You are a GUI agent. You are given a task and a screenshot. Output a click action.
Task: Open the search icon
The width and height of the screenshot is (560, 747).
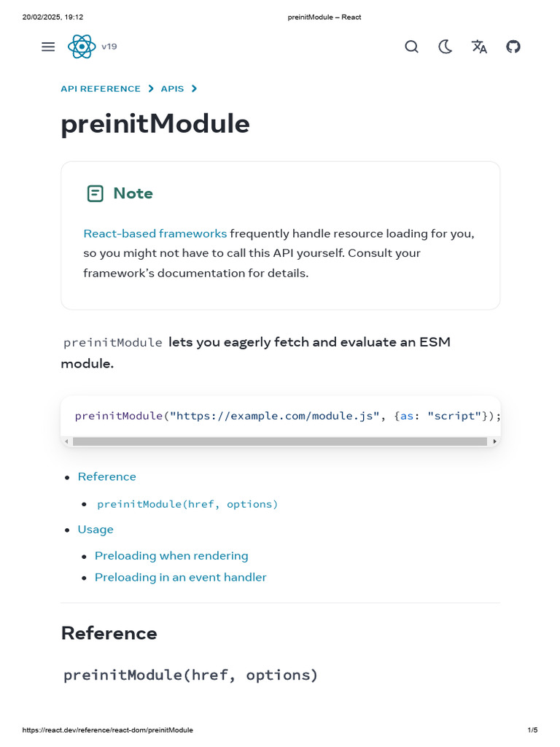[411, 47]
